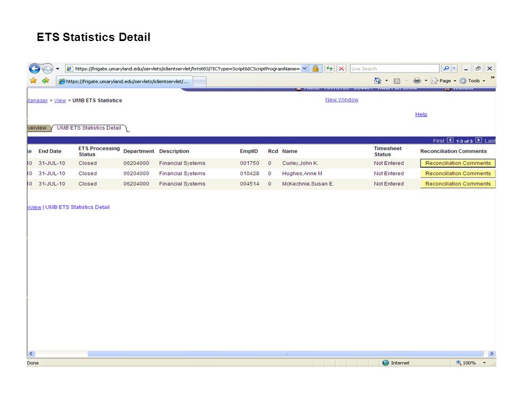The width and height of the screenshot is (532, 399).
Task: Open the Favorites Center star icon
Action: [x=33, y=81]
